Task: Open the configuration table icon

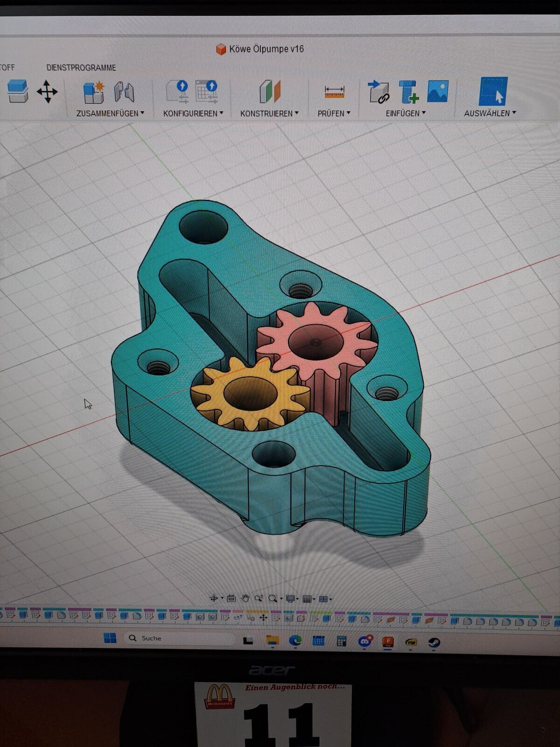Action: tap(207, 91)
